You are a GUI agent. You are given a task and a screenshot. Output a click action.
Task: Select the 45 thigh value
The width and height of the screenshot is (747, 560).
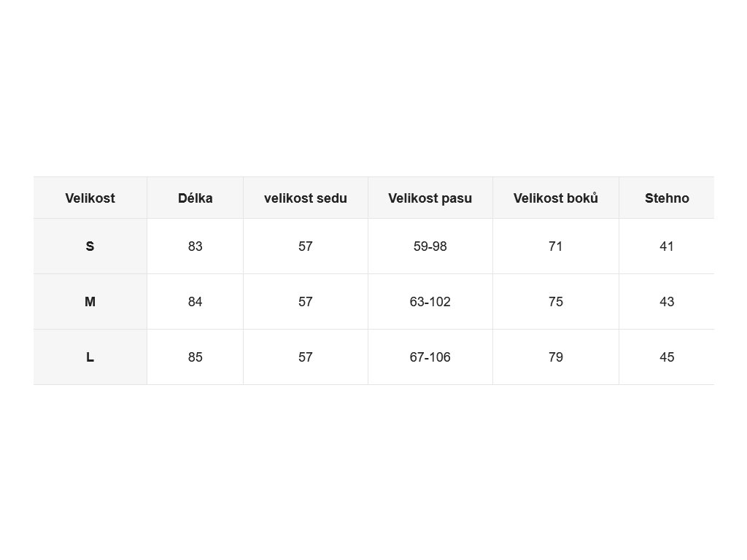click(667, 357)
